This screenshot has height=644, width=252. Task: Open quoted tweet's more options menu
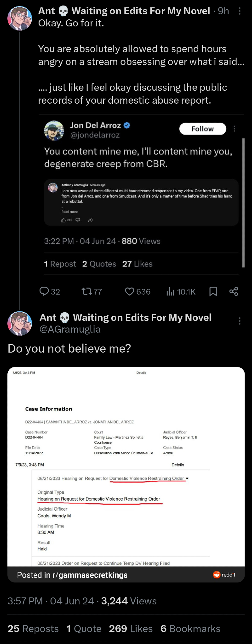click(234, 129)
